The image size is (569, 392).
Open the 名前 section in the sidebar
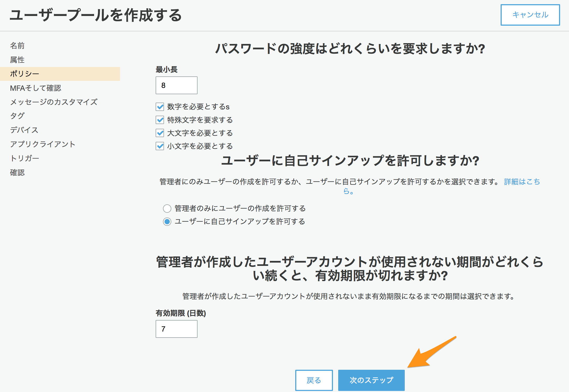coord(17,46)
